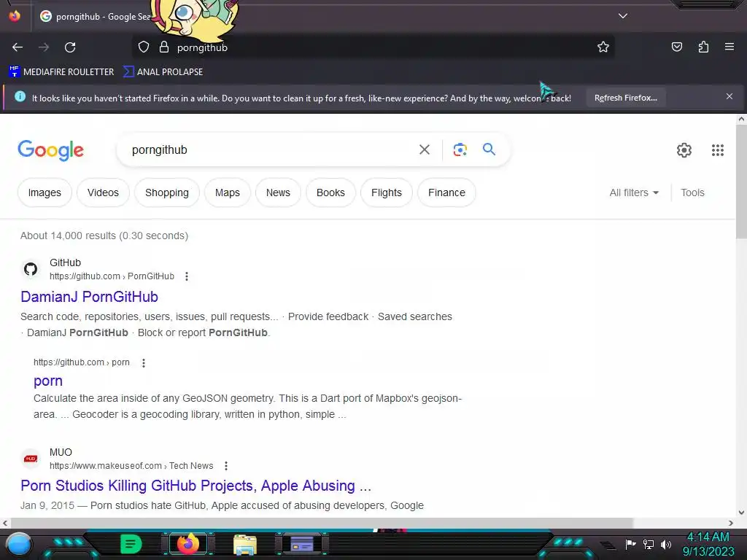Open the Firefox hamburger menu
This screenshot has height=560, width=747.
click(x=729, y=47)
